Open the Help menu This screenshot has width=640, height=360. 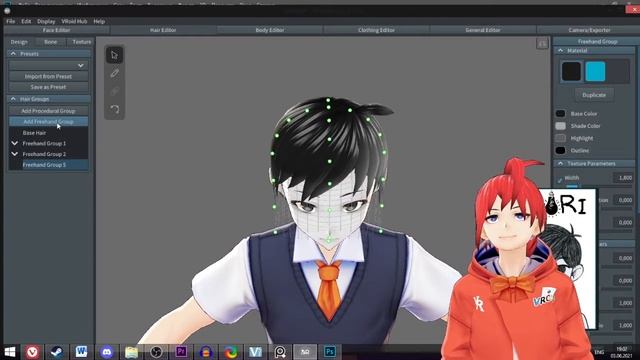point(99,21)
